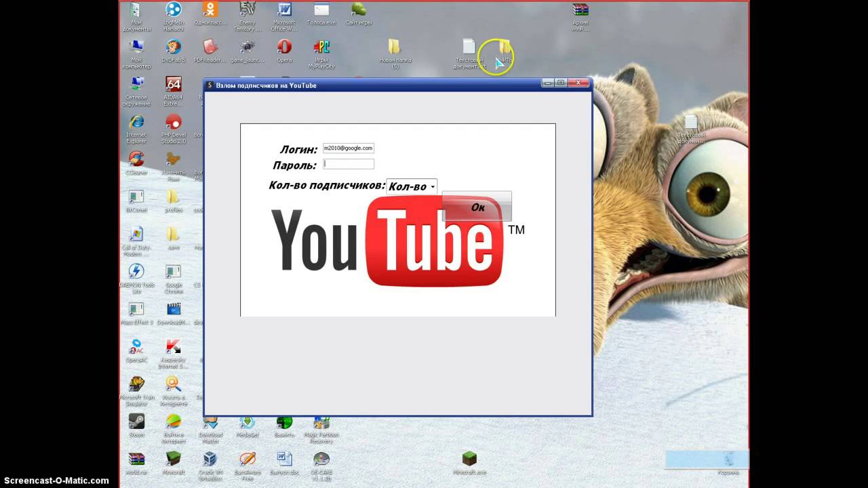
Task: Select the Call of Duty Modern desktop icon
Action: click(136, 241)
